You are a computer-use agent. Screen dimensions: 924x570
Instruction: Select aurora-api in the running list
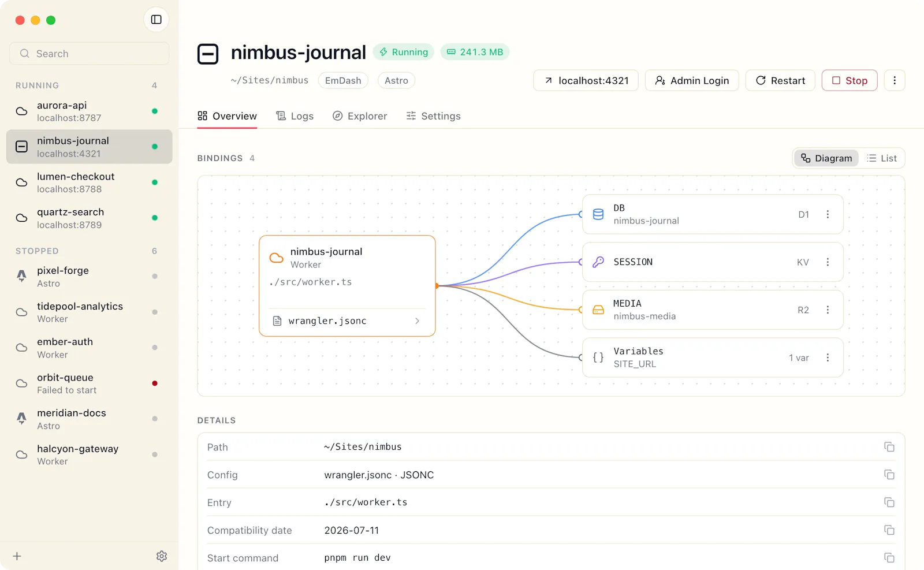pos(90,111)
